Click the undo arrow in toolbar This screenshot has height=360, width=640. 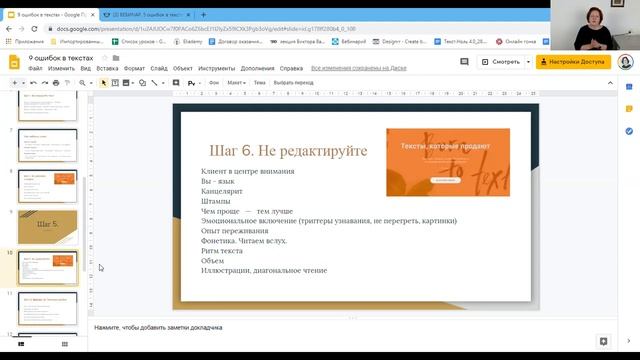click(33, 83)
